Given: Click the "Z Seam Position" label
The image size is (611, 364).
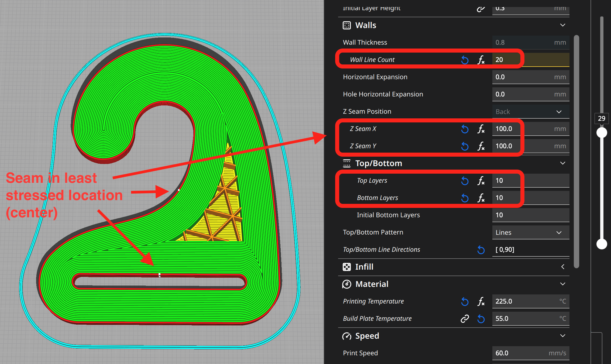Looking at the screenshot, I should click(x=367, y=112).
